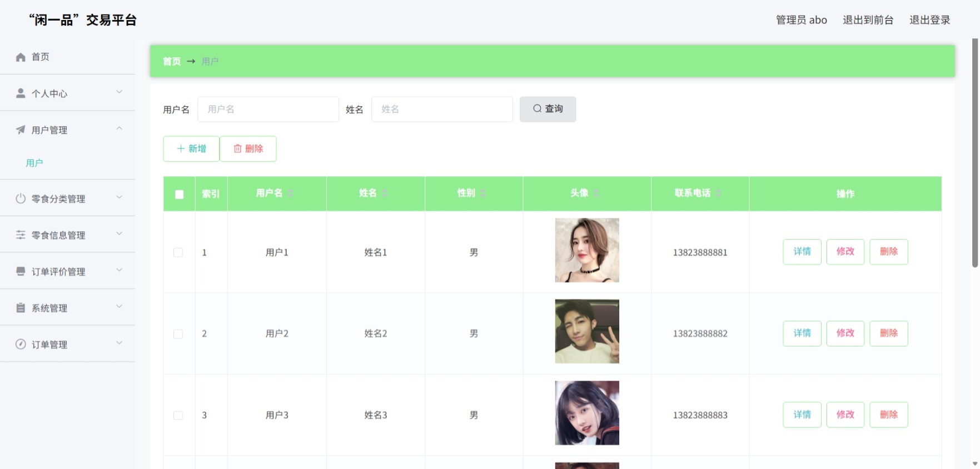This screenshot has width=980, height=469.
Task: Click 删除 in the 用户3 row
Action: (889, 415)
